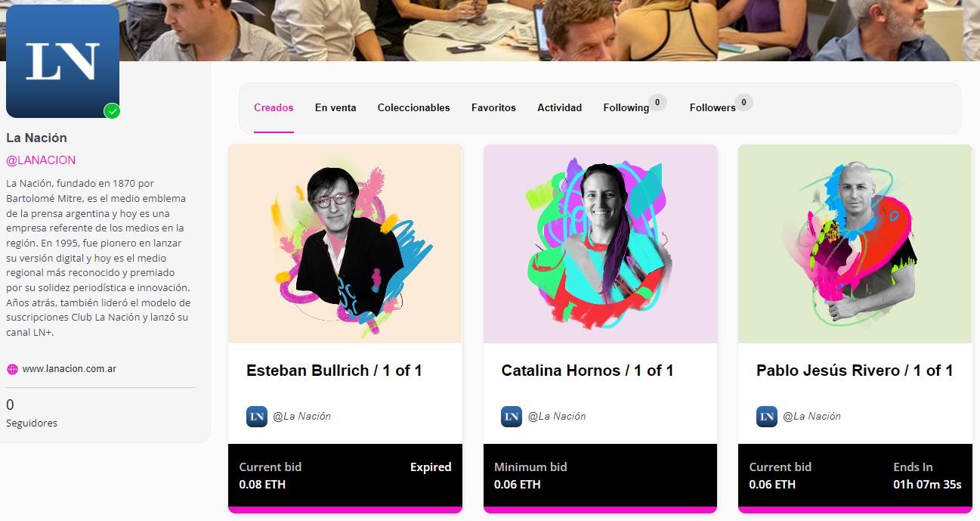Show the Actividad tab
This screenshot has width=980, height=521.
tap(559, 107)
